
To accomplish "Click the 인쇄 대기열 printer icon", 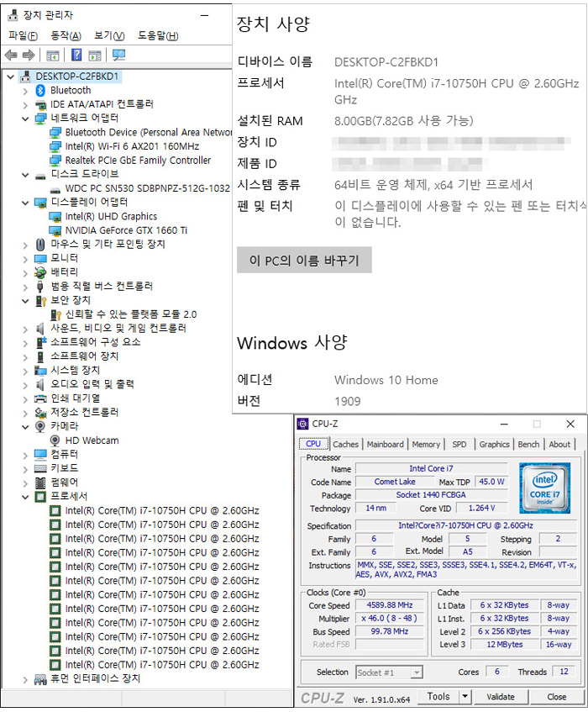I will tap(40, 398).
